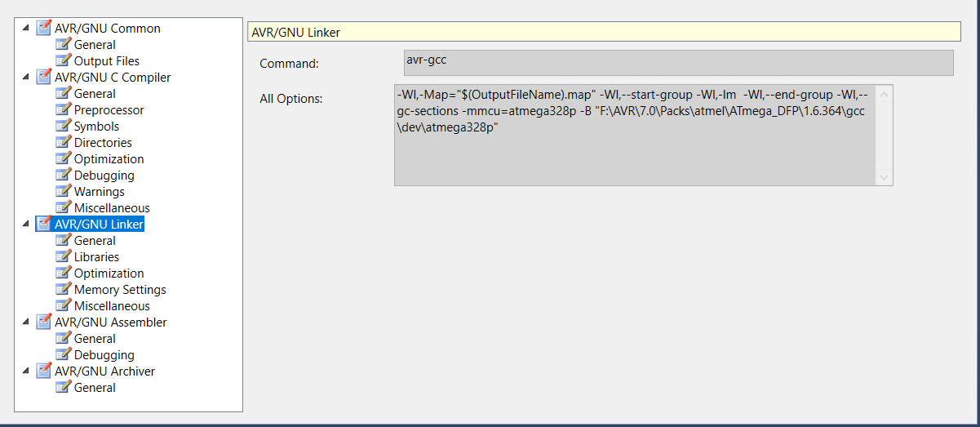Click the icon beside Preprocessor

(63, 109)
